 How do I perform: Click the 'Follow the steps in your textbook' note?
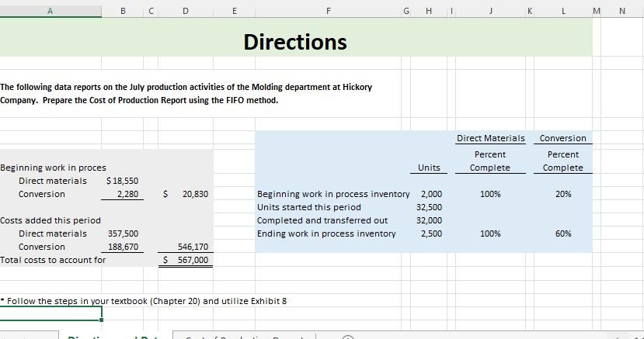[144, 301]
